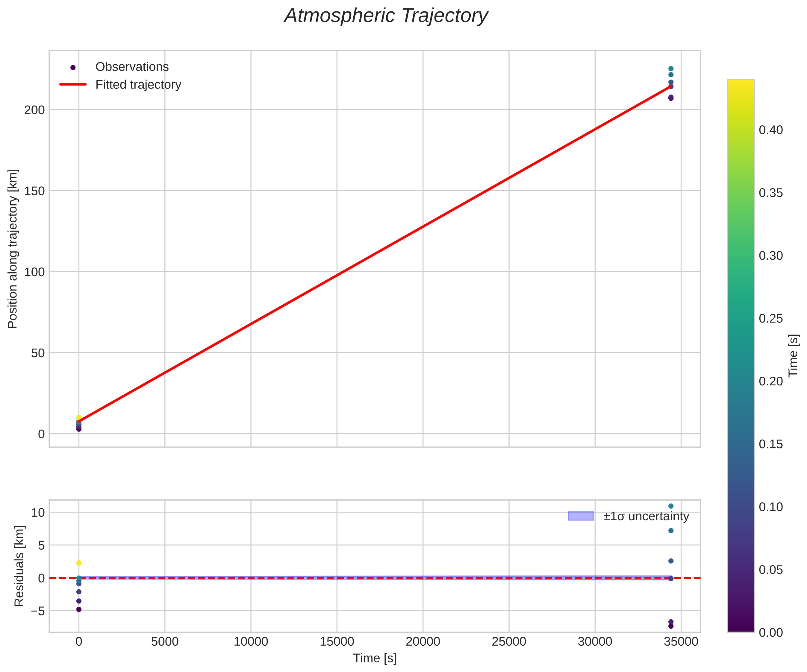Click the highest teal residual point above 10

(671, 506)
